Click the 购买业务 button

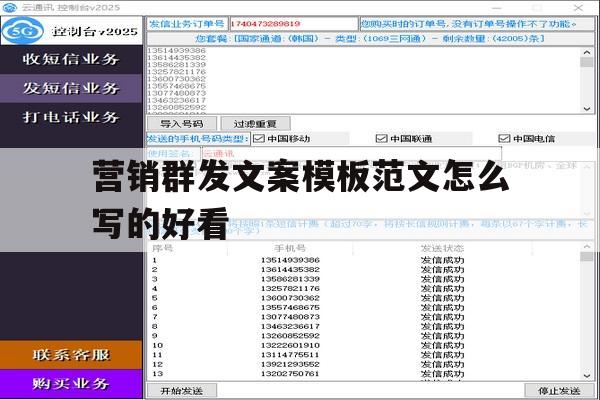click(71, 384)
